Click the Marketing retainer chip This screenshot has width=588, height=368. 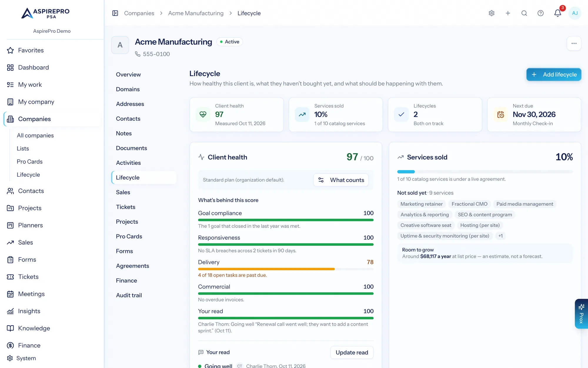(x=421, y=204)
